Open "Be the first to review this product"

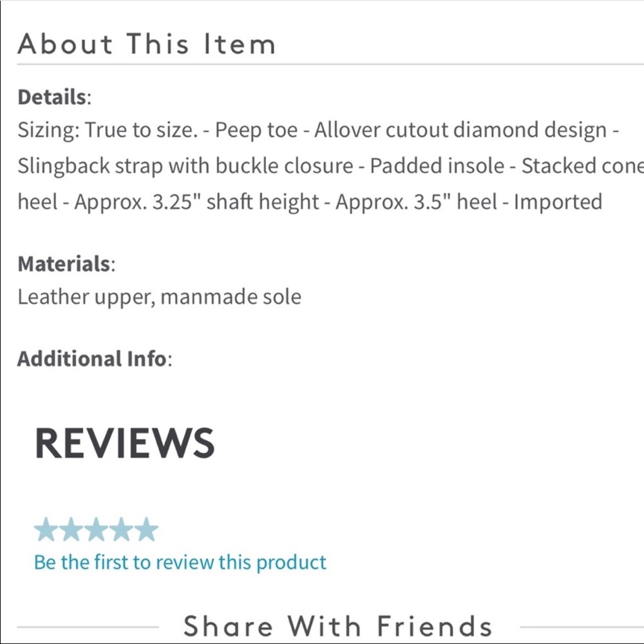click(x=180, y=562)
